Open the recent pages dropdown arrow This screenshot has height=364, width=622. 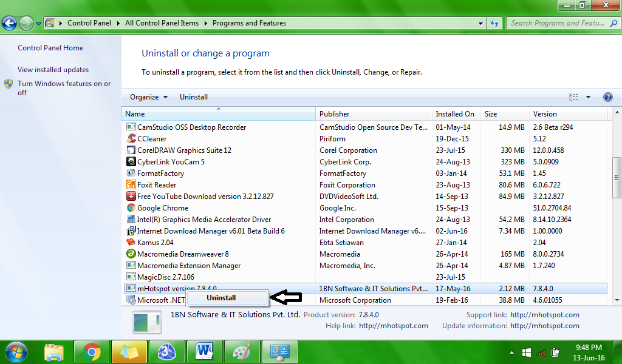(38, 24)
